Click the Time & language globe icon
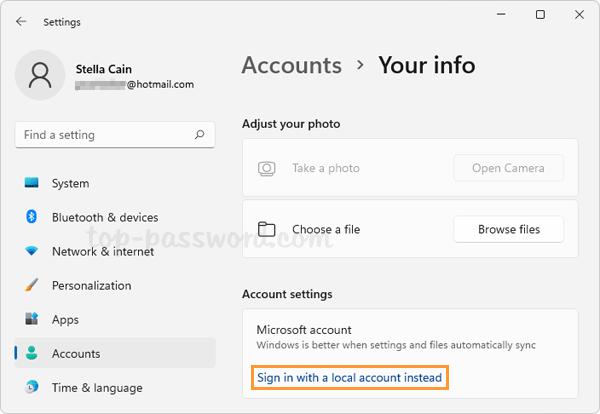The width and height of the screenshot is (600, 414). (32, 387)
